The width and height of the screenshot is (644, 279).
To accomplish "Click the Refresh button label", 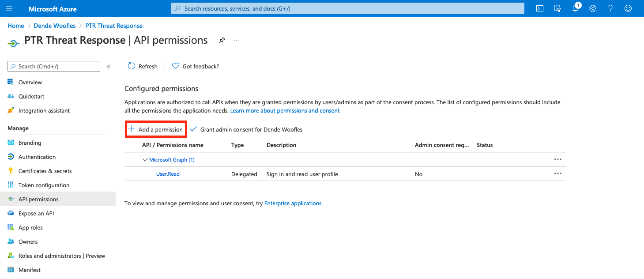I will (148, 66).
